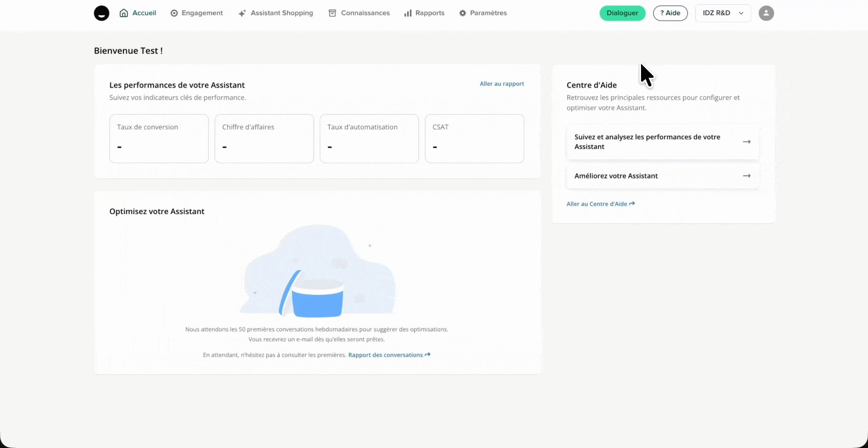Screen dimensions: 868x448
Task: Expand the IDZ R&D workspace dropdown
Action: pyautogui.click(x=723, y=13)
